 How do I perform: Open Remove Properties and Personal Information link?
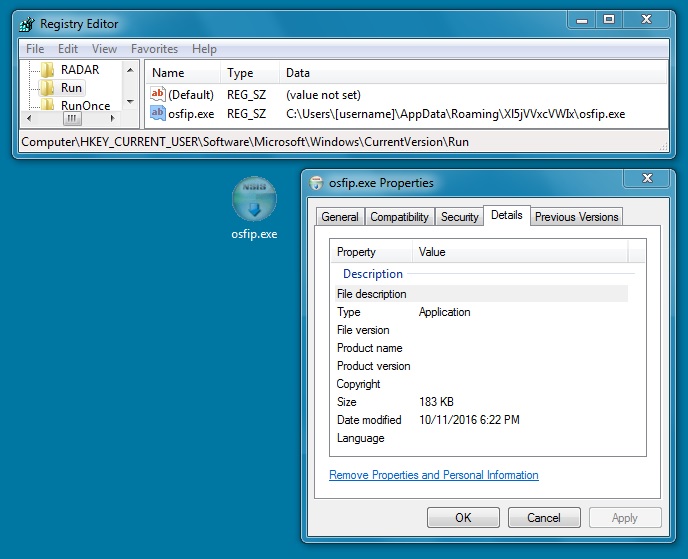(x=434, y=475)
